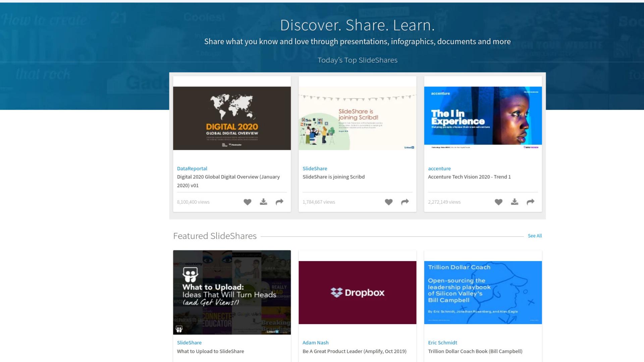Image resolution: width=644 pixels, height=362 pixels.
Task: Click the 8,100,400 views count
Action: click(193, 202)
